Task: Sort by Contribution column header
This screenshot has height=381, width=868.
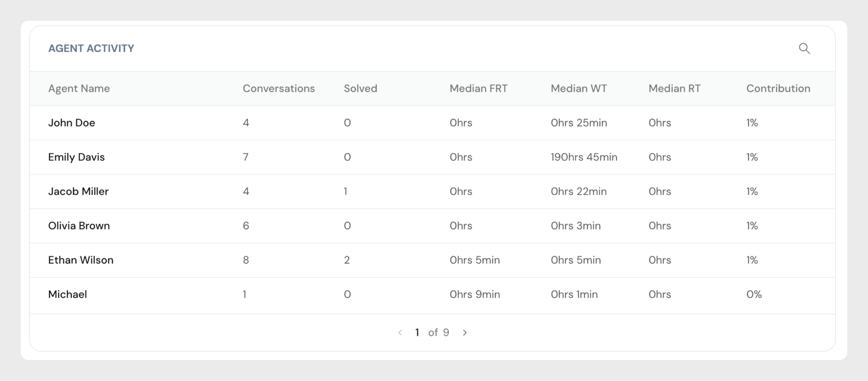Action: pyautogui.click(x=778, y=88)
